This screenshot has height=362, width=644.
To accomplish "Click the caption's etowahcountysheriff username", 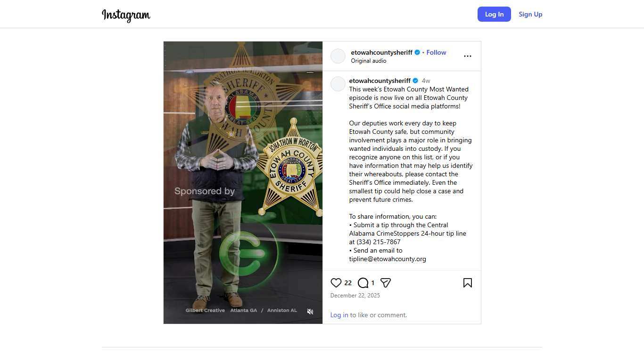I will pyautogui.click(x=380, y=81).
